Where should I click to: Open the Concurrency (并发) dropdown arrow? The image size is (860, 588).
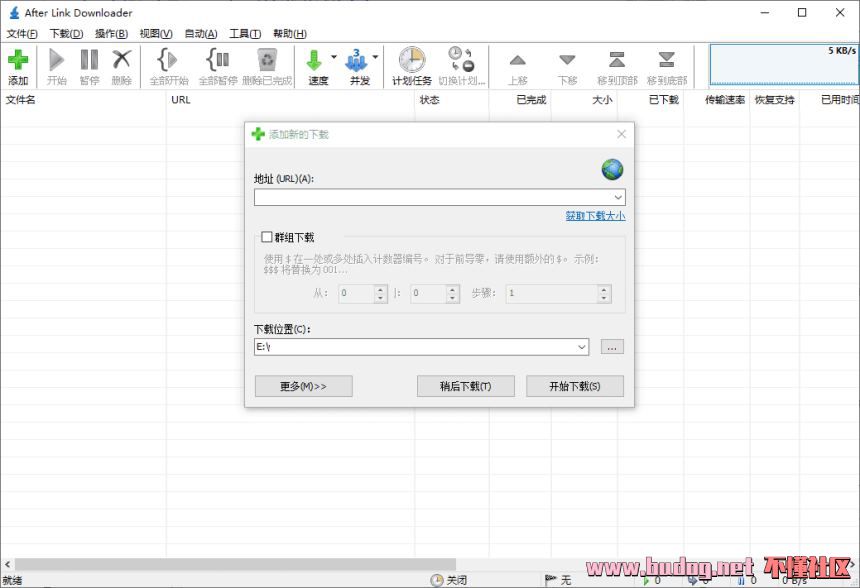[376, 58]
